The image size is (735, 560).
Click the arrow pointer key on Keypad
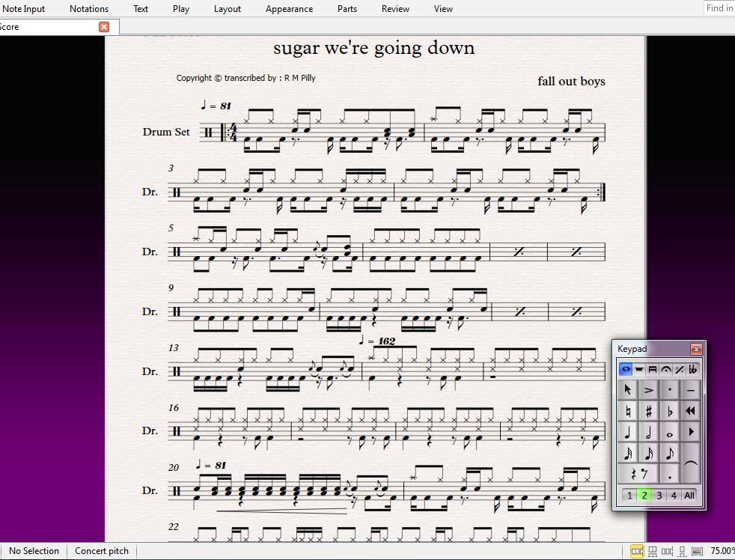[628, 390]
